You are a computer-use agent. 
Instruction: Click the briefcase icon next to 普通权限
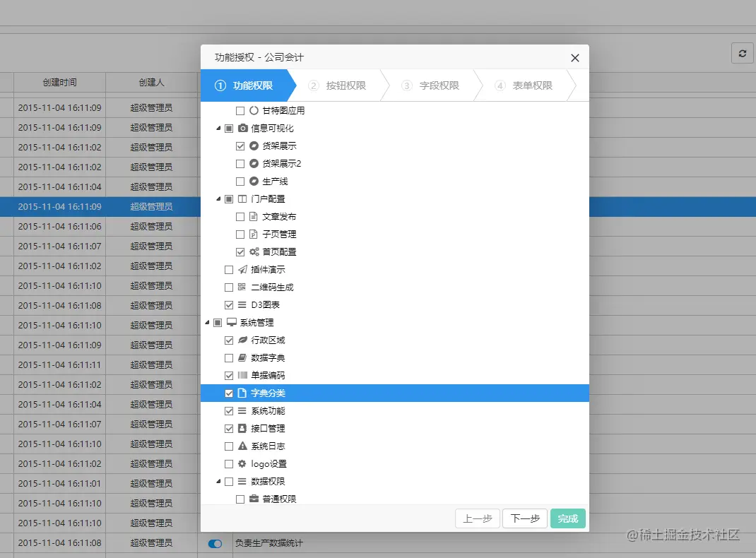254,499
